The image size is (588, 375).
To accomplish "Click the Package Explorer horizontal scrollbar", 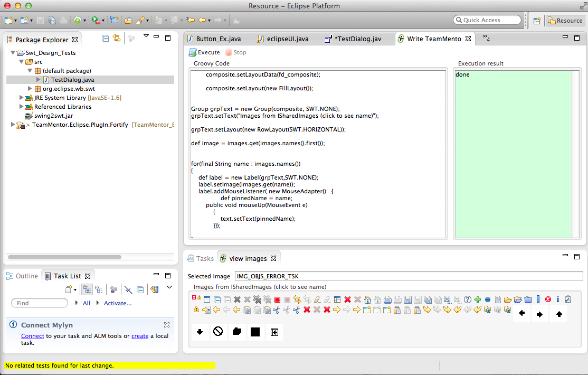I will tap(64, 257).
